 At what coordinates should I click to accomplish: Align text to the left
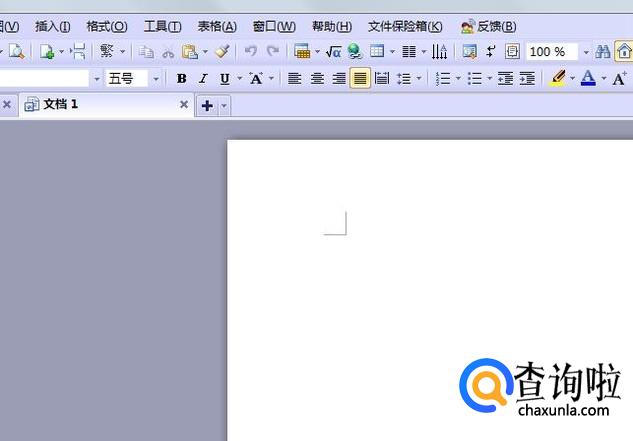[295, 78]
